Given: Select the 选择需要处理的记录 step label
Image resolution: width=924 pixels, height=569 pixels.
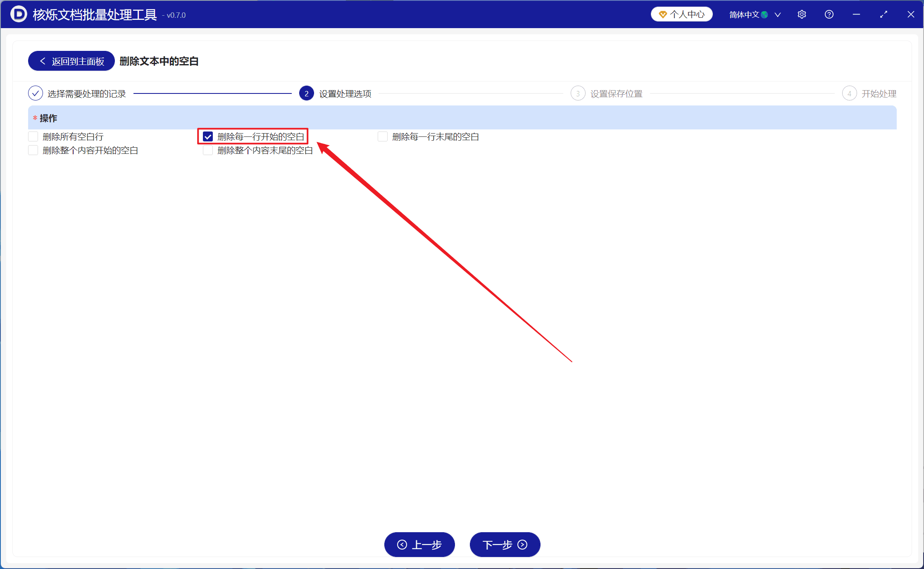Looking at the screenshot, I should [87, 94].
